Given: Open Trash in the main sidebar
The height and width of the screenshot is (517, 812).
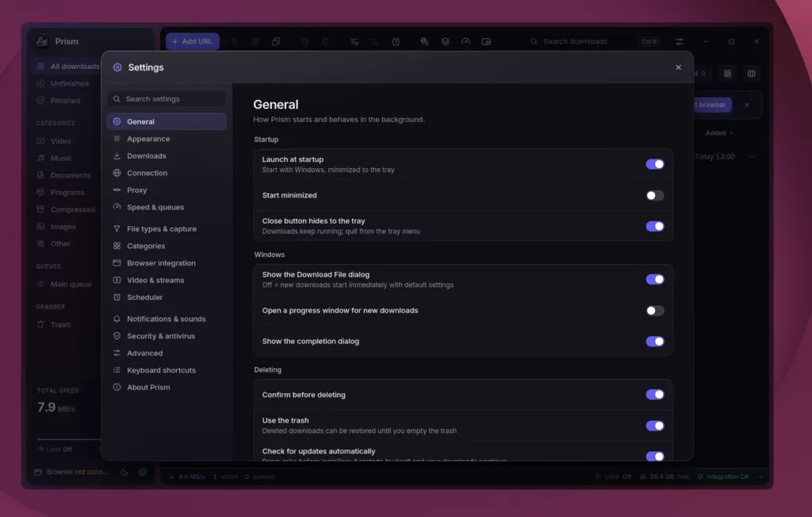Looking at the screenshot, I should (67, 324).
